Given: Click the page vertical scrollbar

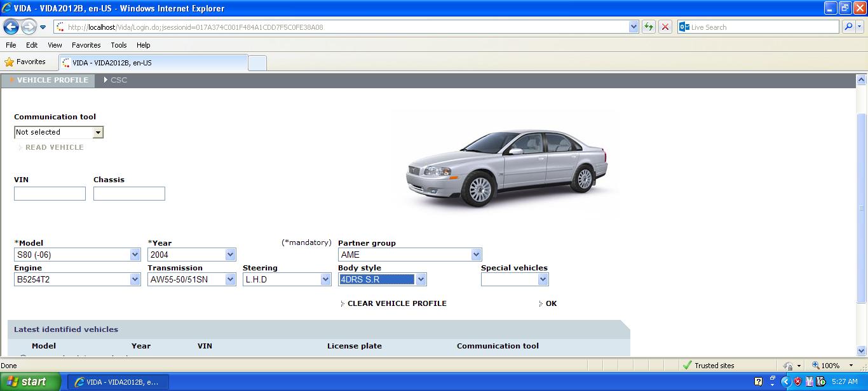Looking at the screenshot, I should [x=862, y=209].
